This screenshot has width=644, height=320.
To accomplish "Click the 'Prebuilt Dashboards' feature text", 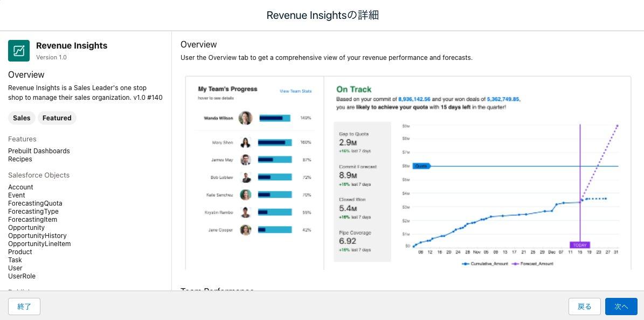I will tap(39, 151).
